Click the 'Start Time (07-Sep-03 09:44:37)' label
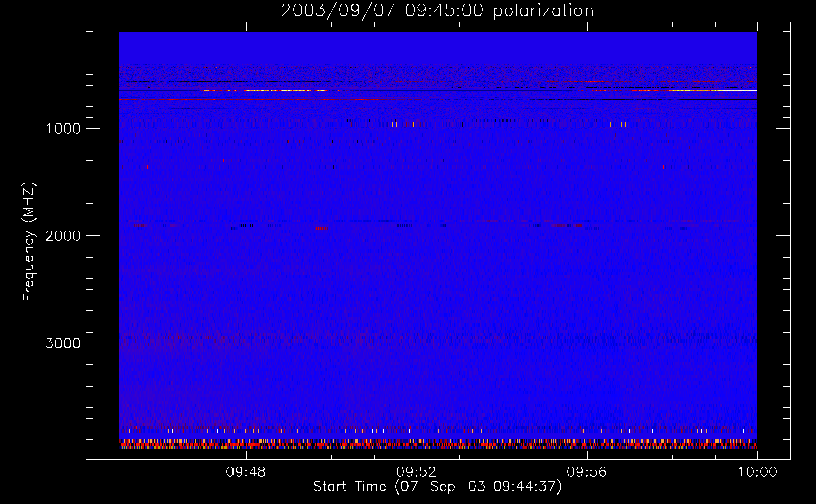 (437, 487)
